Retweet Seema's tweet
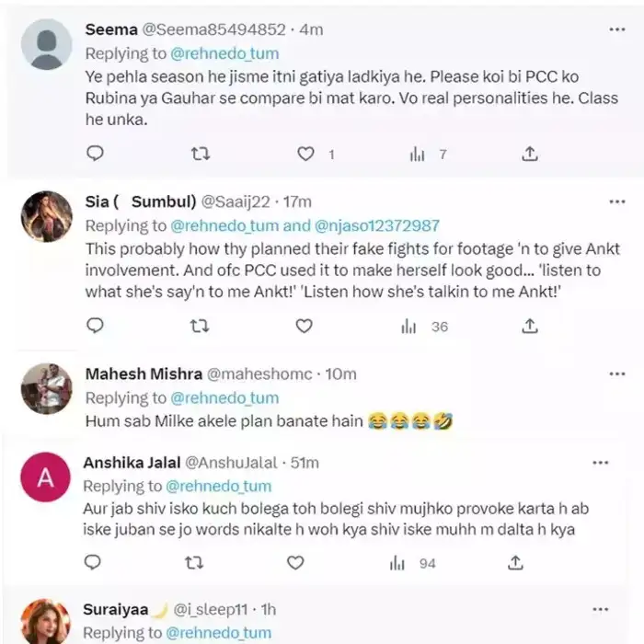Screen dimensions: 644x644 (200, 154)
